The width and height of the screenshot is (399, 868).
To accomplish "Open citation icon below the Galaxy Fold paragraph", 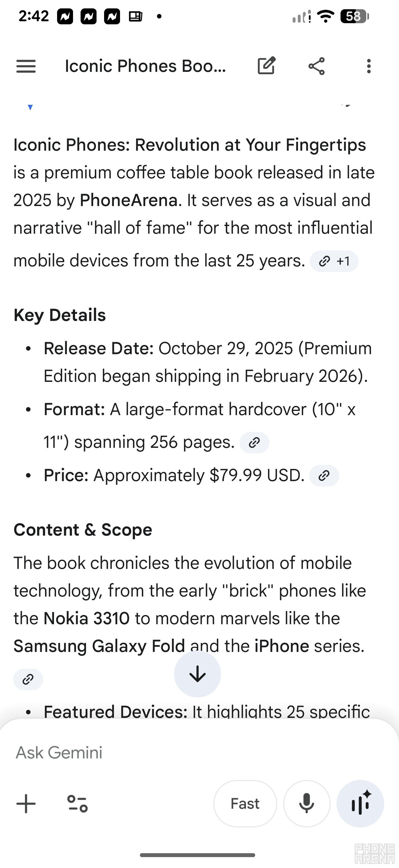I will (28, 679).
